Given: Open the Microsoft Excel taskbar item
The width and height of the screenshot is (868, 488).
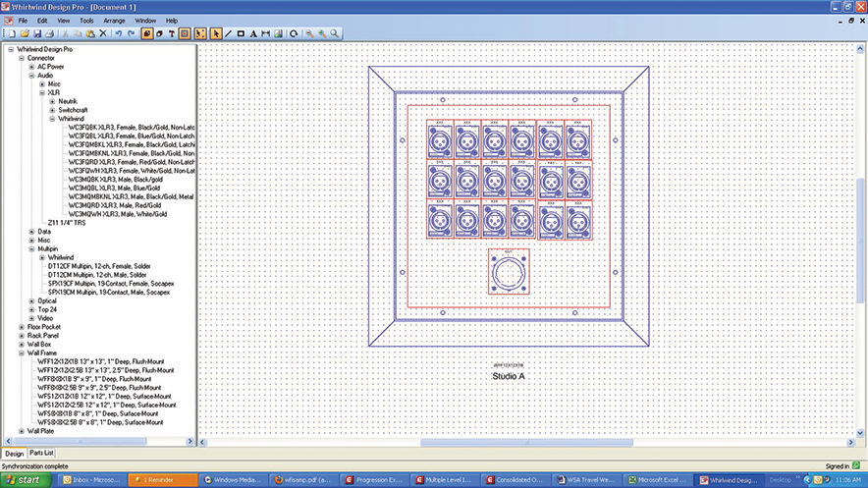Looking at the screenshot, I should click(x=657, y=480).
